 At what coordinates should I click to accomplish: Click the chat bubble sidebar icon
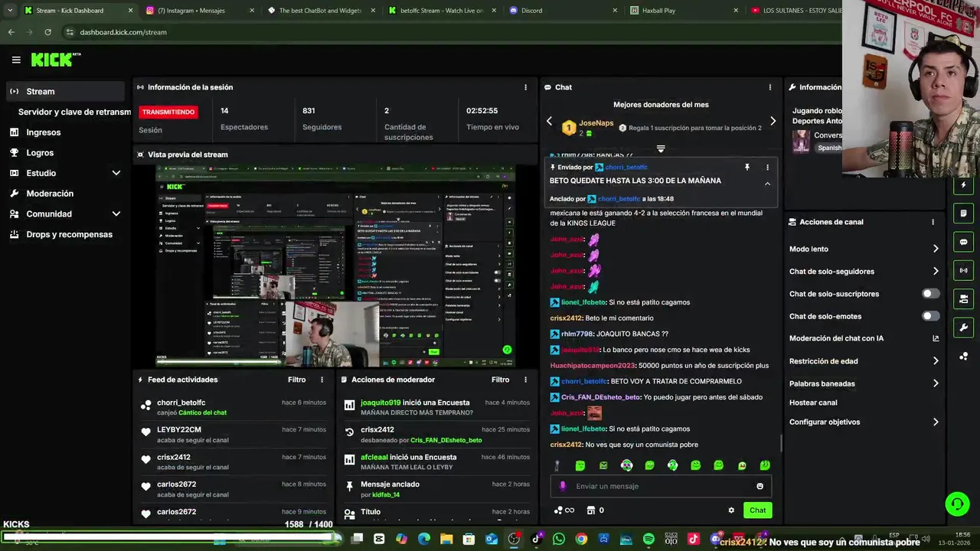pyautogui.click(x=963, y=242)
